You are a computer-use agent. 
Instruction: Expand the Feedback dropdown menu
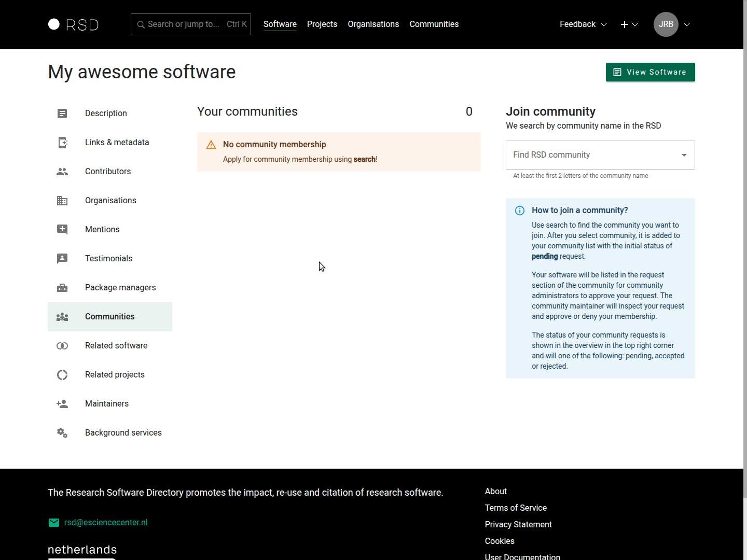[583, 24]
